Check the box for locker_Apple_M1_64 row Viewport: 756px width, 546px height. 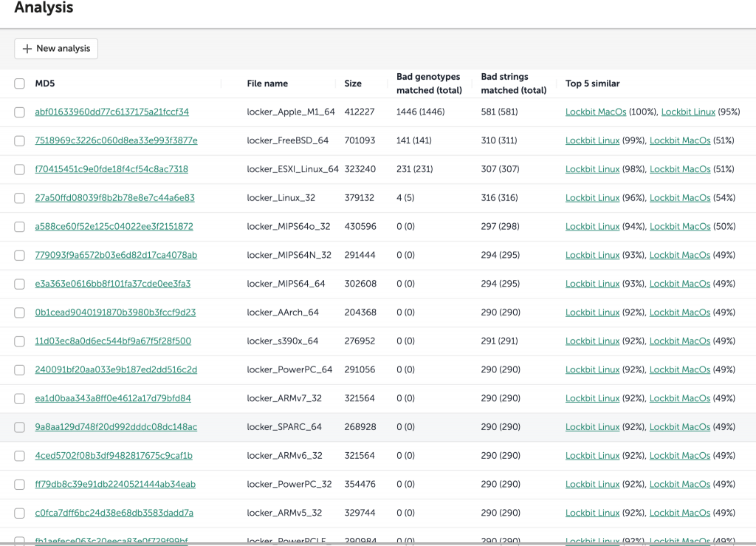(20, 112)
